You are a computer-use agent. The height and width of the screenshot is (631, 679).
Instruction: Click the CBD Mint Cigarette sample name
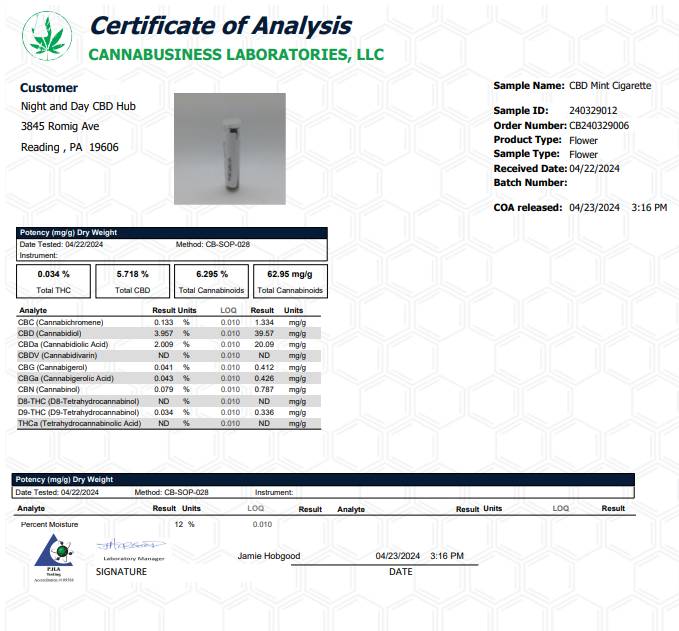609,86
